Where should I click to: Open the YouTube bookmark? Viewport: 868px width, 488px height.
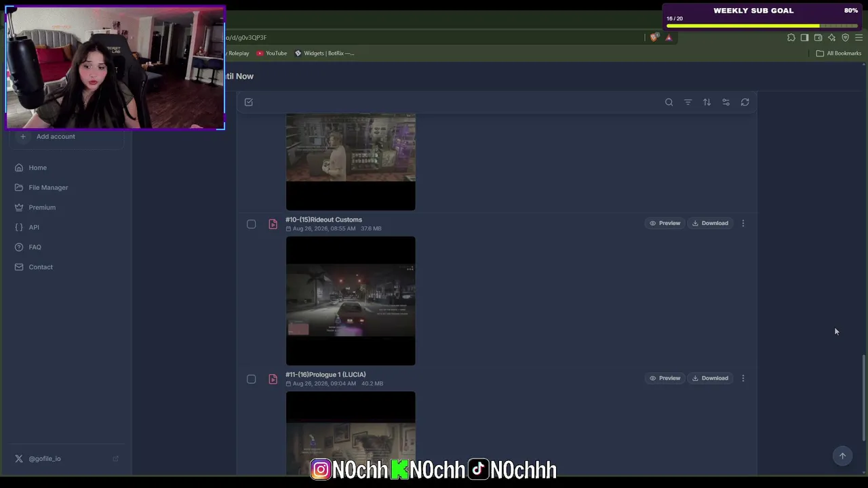(x=272, y=54)
